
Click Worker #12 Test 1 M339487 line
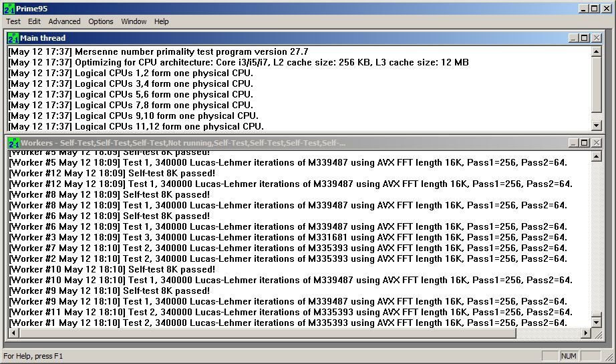(x=291, y=184)
